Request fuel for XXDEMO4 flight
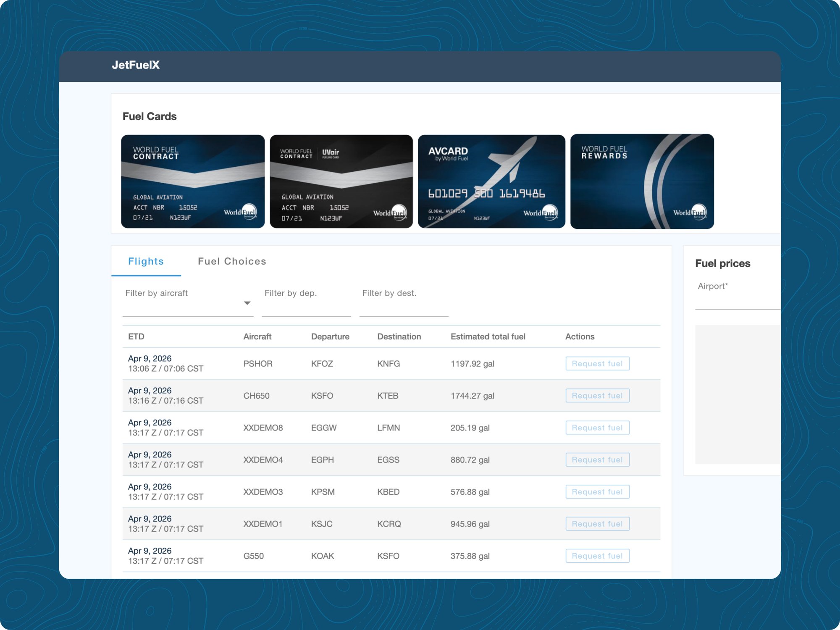 [597, 460]
